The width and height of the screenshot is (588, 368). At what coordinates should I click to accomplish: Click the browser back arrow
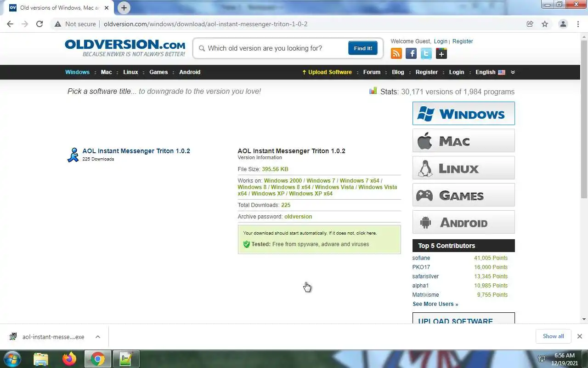pyautogui.click(x=10, y=24)
